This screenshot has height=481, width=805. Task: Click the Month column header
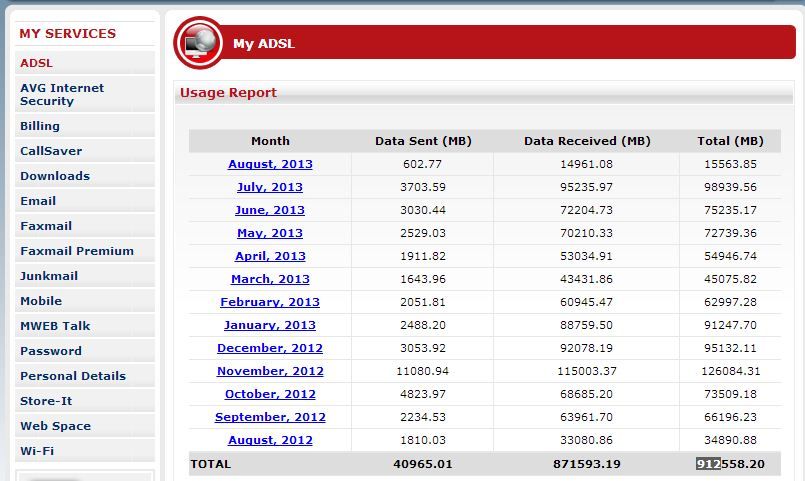[x=270, y=141]
